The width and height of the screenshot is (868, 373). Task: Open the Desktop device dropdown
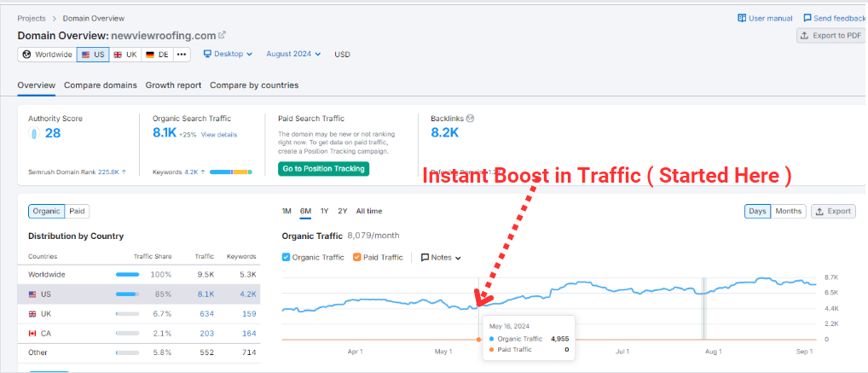228,54
